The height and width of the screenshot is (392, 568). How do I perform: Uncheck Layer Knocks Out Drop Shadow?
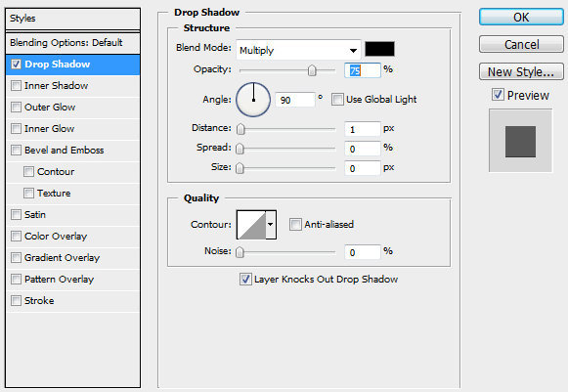tap(245, 279)
